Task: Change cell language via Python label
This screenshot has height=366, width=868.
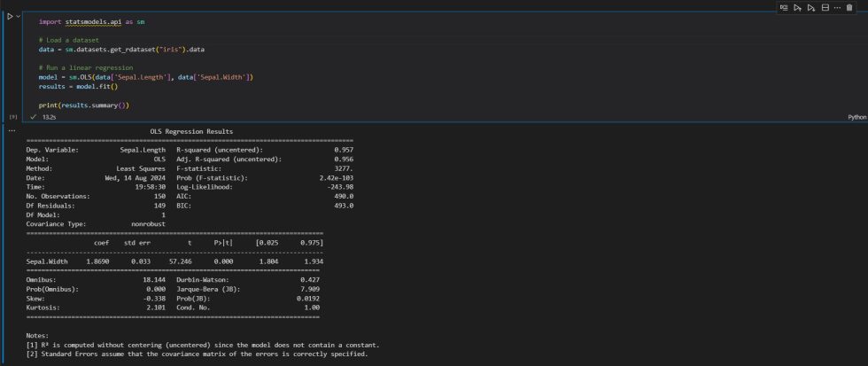Action: tap(856, 116)
